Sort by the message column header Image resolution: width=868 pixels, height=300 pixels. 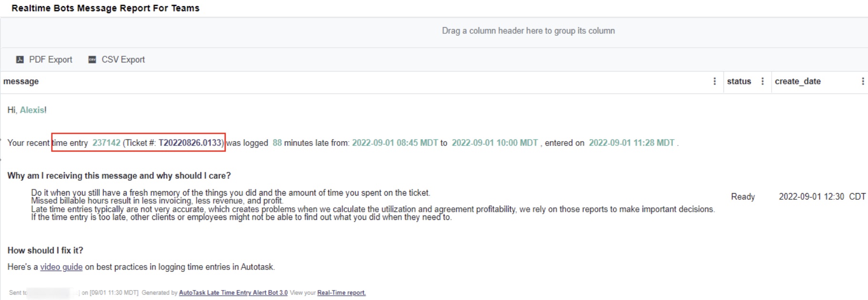coord(21,82)
